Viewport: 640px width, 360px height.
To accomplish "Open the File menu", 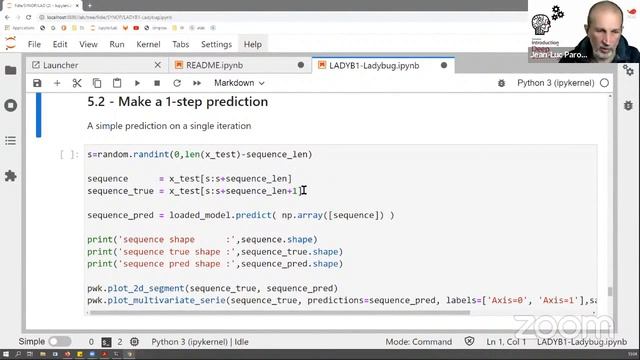I will pos(34,44).
